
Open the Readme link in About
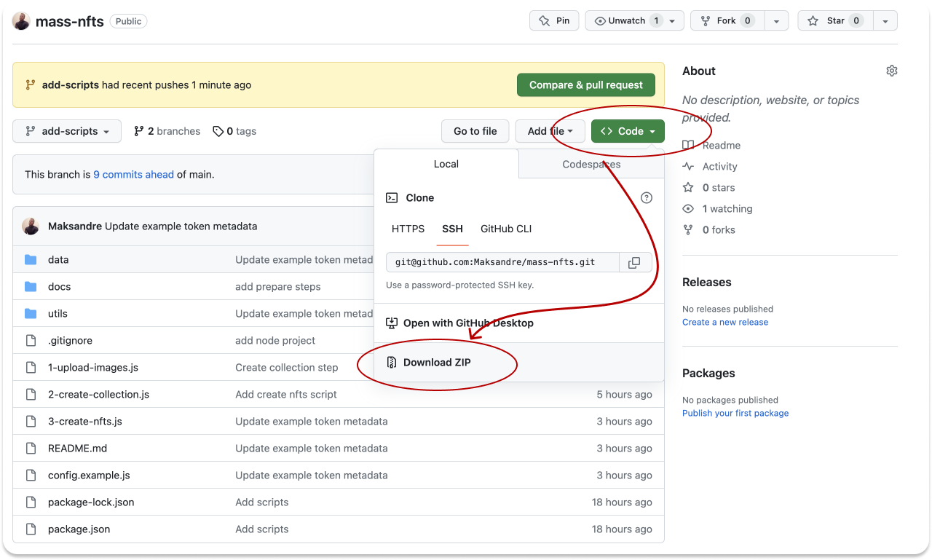click(x=722, y=146)
